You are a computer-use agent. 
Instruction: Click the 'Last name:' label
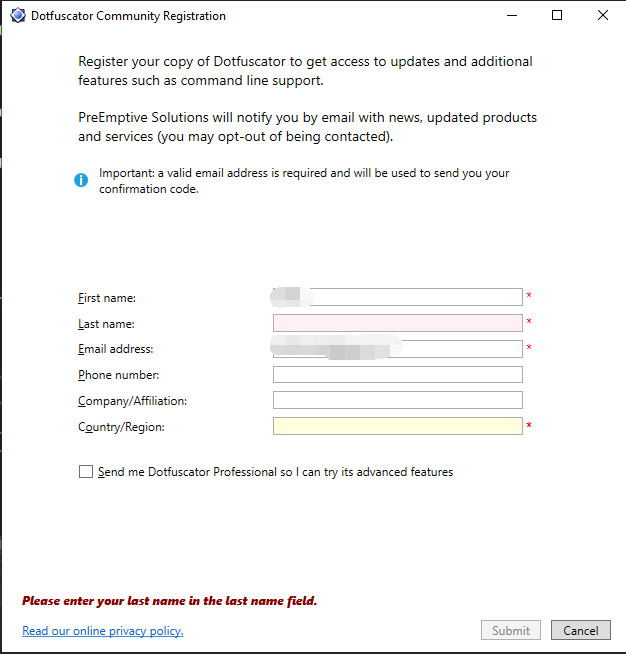[x=106, y=324]
